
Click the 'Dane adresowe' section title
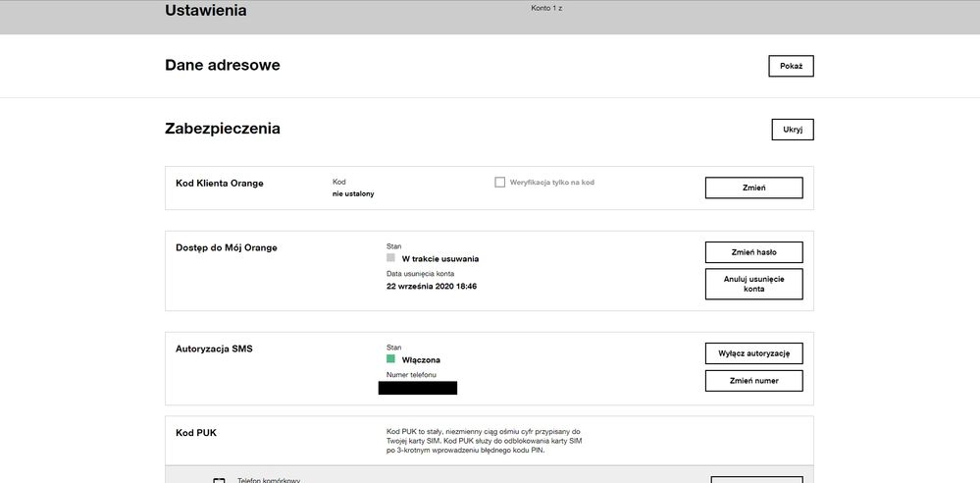[x=223, y=66]
